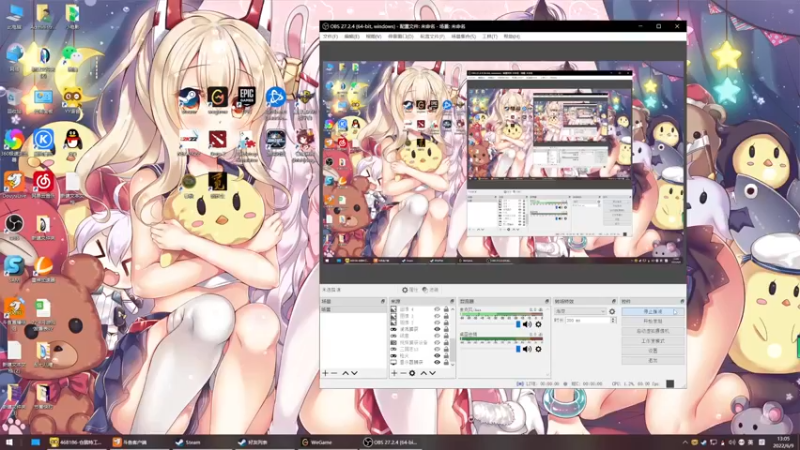Open the 编辑 menu in OBS
The width and height of the screenshot is (800, 450).
click(x=352, y=37)
